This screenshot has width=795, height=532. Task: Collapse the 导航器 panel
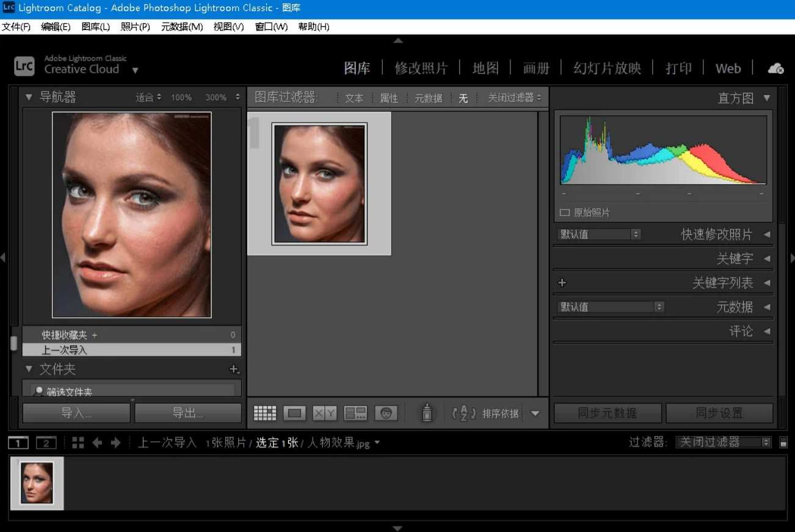29,97
